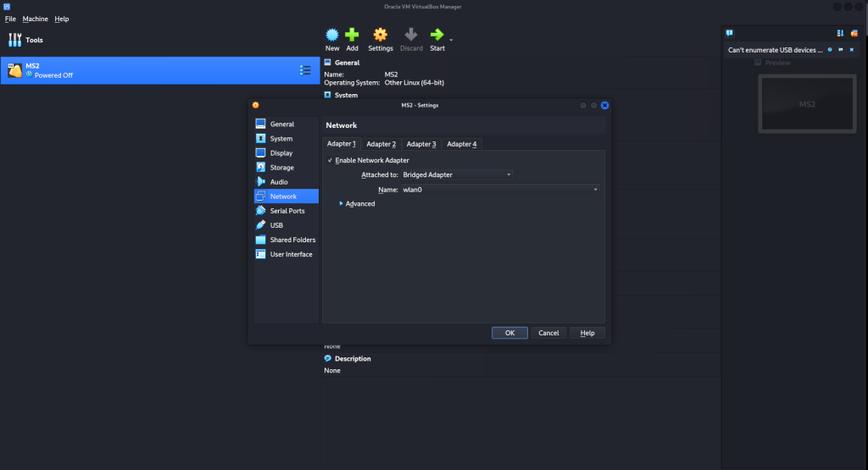Open the USB settings category
Viewport: 868px width, 470px height.
click(276, 225)
